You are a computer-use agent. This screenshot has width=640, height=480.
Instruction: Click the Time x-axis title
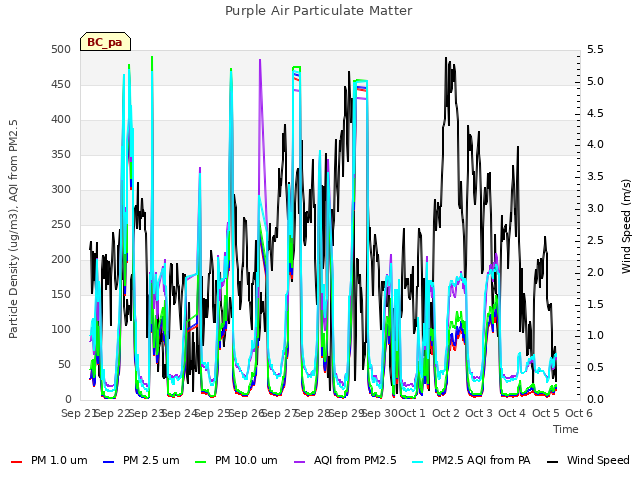coord(566,429)
